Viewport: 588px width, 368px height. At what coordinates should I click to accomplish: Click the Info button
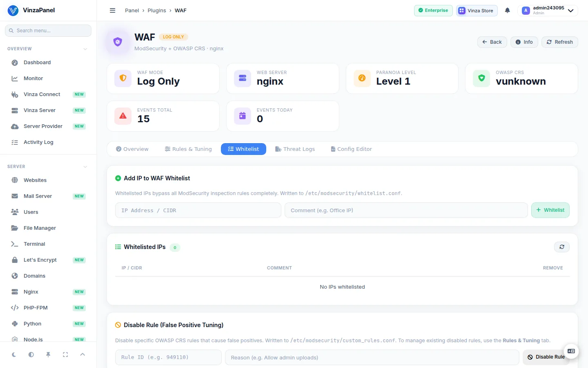click(x=524, y=42)
